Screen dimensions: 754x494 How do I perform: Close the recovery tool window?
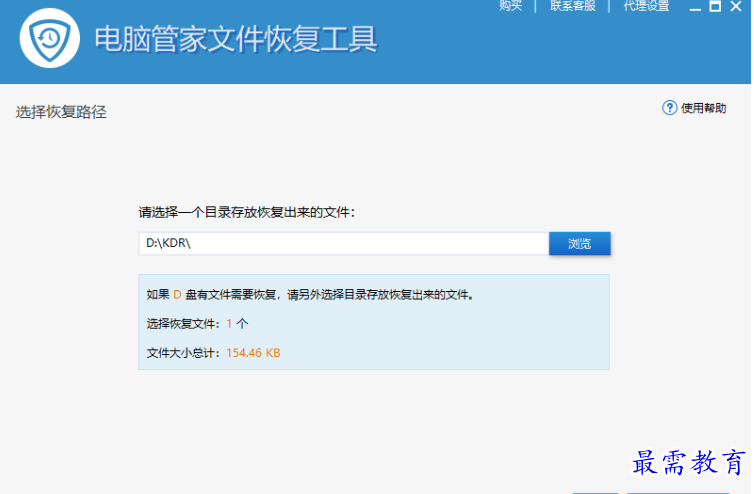pyautogui.click(x=736, y=6)
